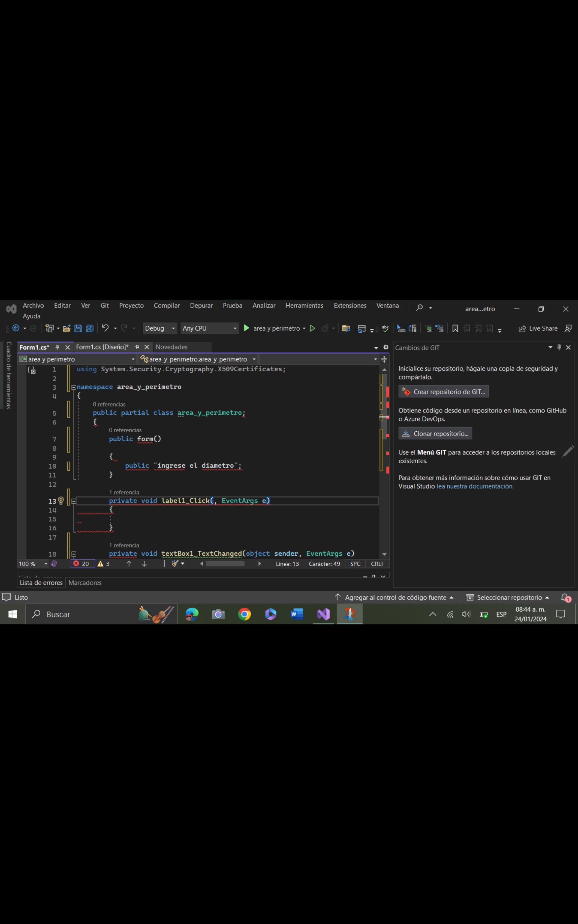
Task: Click the editor horizontal scrollbar thumb
Action: point(225,564)
